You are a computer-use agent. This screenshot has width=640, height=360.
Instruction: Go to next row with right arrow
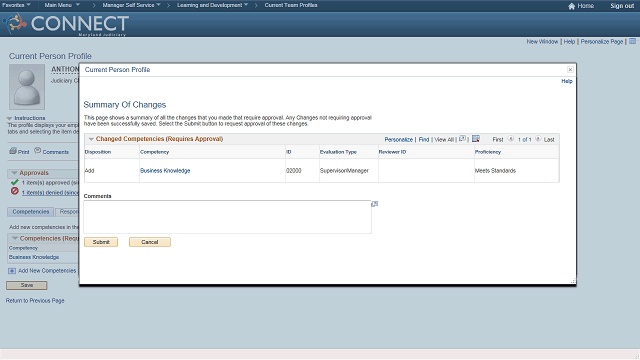click(538, 139)
